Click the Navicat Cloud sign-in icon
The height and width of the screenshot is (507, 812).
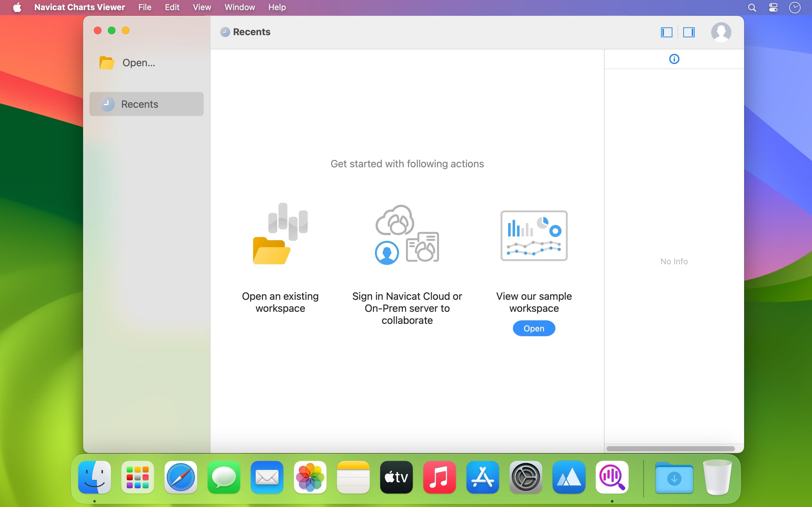point(407,234)
